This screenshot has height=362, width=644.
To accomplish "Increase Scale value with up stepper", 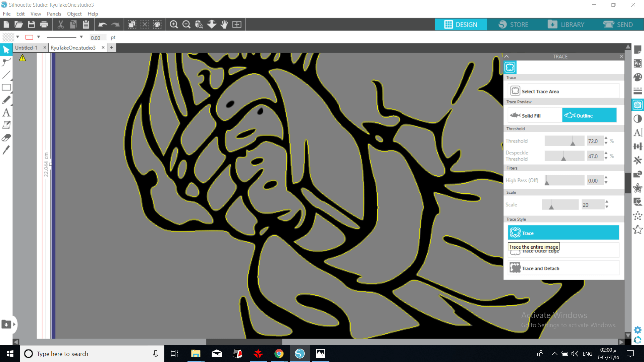I will tap(607, 202).
